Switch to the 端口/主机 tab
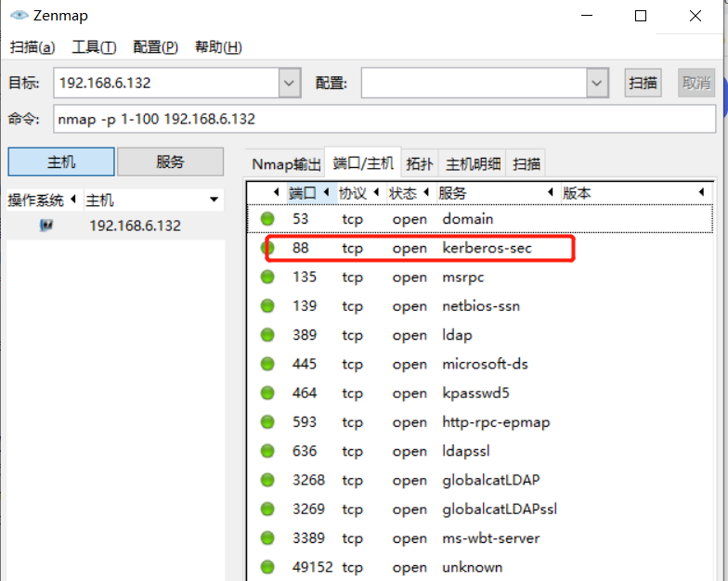Image resolution: width=728 pixels, height=581 pixels. [x=363, y=162]
